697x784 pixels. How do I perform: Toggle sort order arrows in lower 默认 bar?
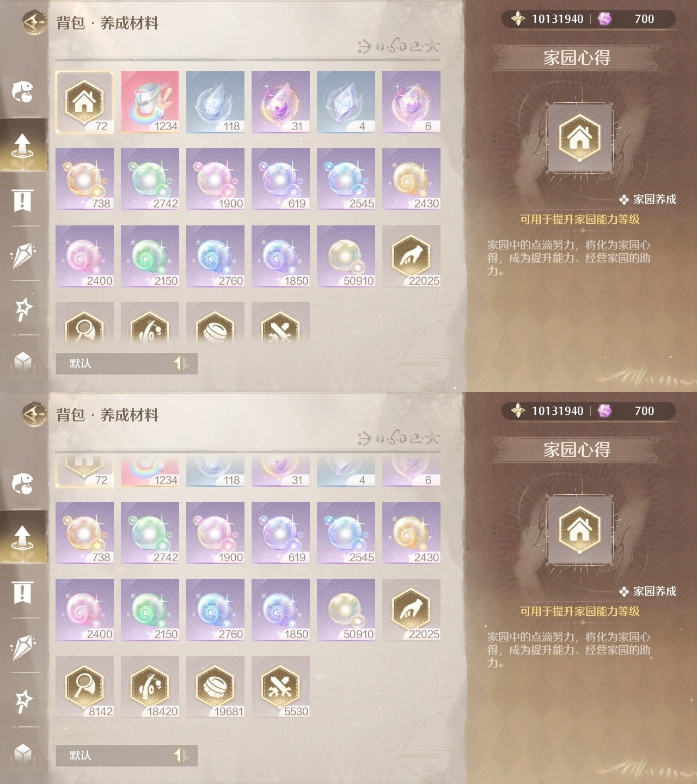[181, 755]
